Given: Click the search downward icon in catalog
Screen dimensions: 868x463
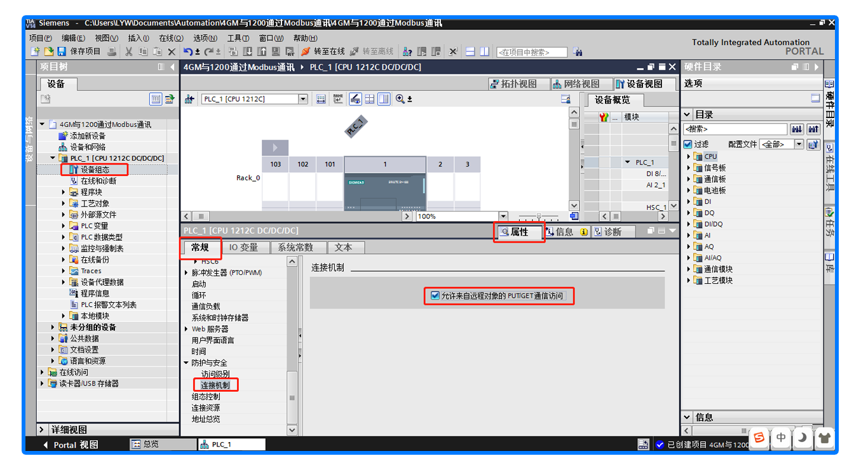Looking at the screenshot, I should click(x=797, y=129).
